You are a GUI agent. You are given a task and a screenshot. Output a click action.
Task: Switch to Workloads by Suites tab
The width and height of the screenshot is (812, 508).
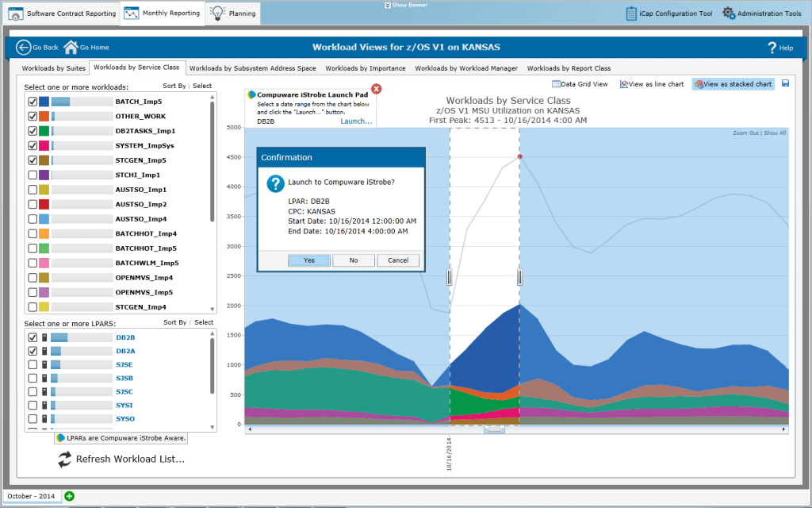[54, 68]
